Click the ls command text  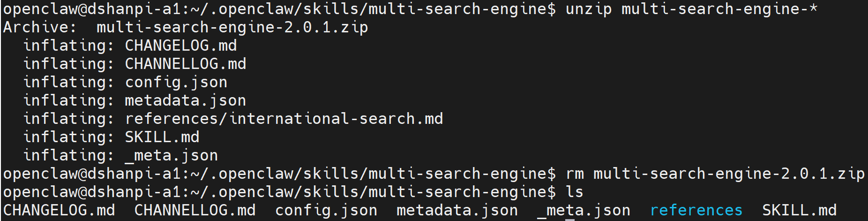[x=574, y=192]
